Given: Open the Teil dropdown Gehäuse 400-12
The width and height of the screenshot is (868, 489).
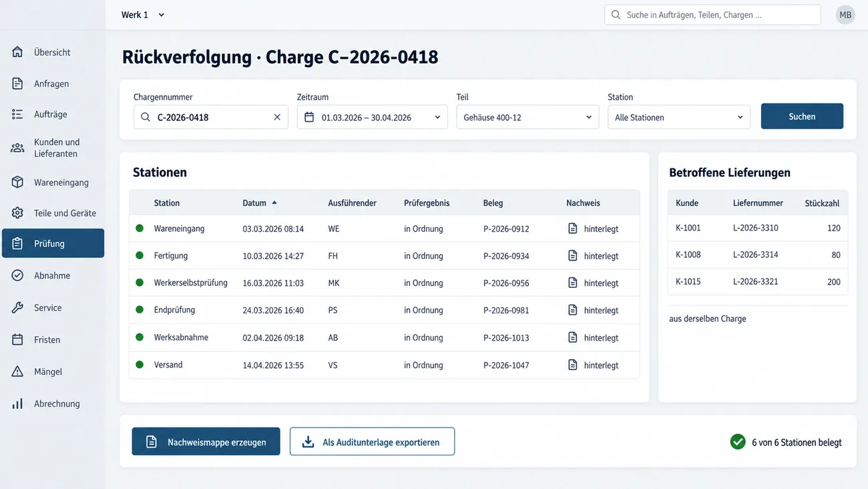Looking at the screenshot, I should [x=527, y=117].
